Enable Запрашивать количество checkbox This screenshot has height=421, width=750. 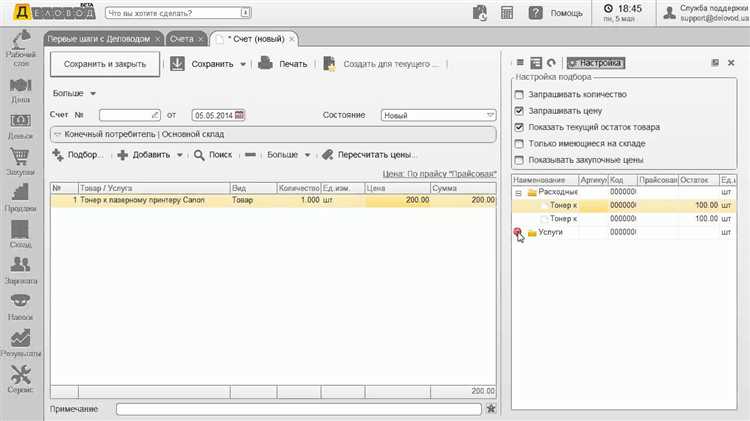518,95
